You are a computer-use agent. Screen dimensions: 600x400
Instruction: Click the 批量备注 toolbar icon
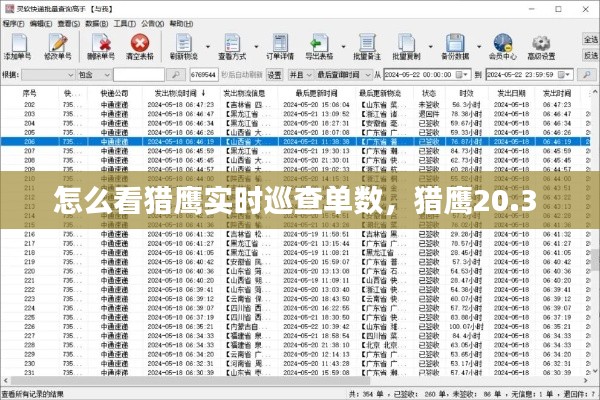(x=363, y=44)
